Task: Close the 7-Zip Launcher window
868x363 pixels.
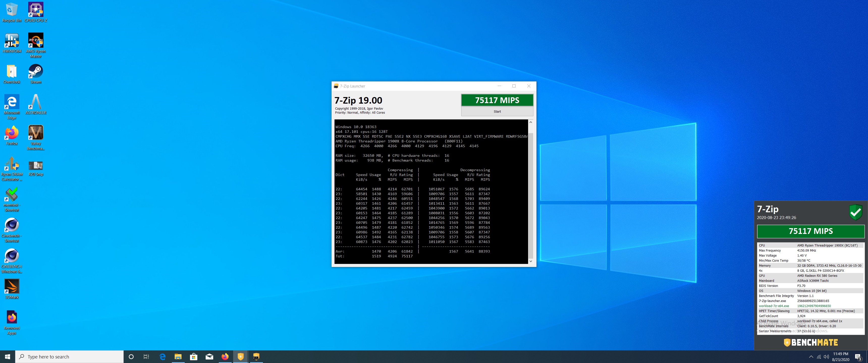Action: (x=529, y=86)
